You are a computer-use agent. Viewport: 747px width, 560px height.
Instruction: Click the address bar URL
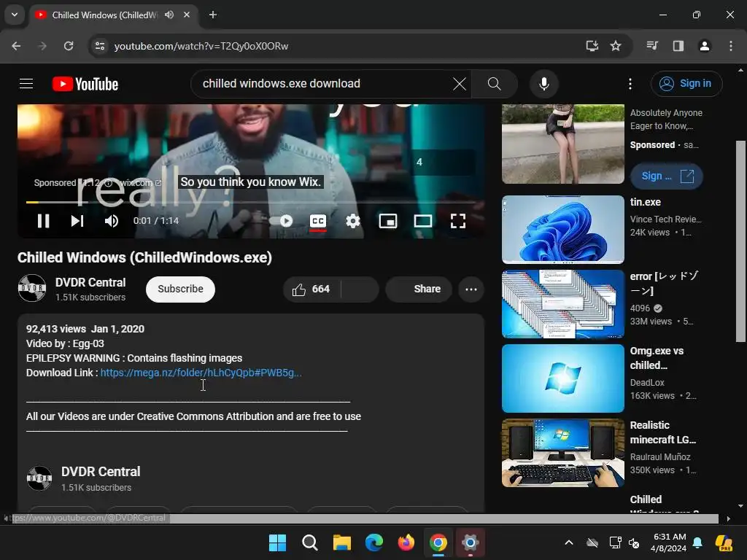(201, 46)
